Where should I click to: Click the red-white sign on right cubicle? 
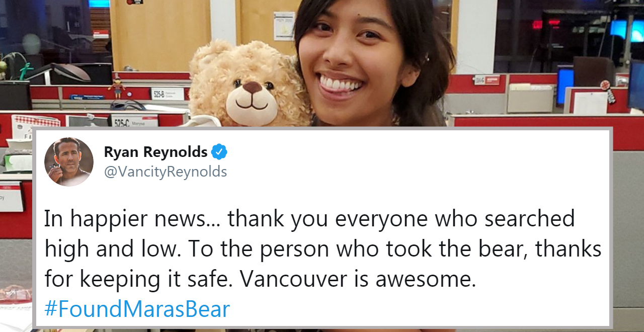tap(487, 80)
